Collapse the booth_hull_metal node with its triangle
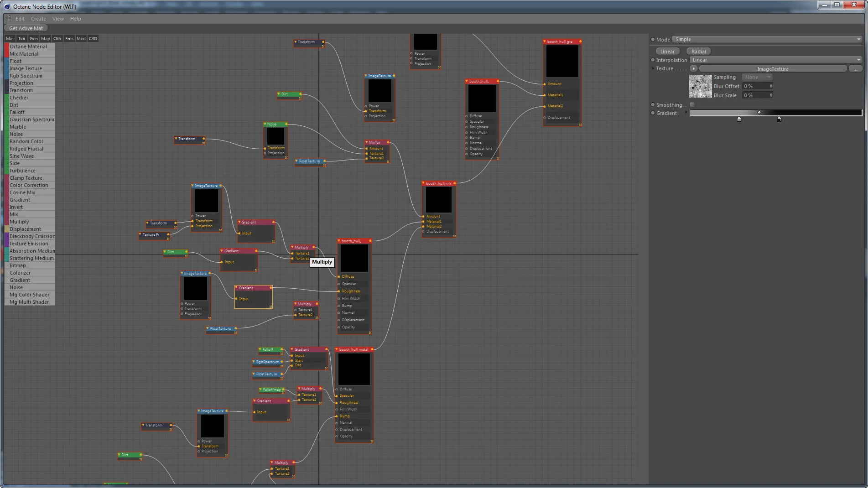The height and width of the screenshot is (488, 868). pos(337,349)
